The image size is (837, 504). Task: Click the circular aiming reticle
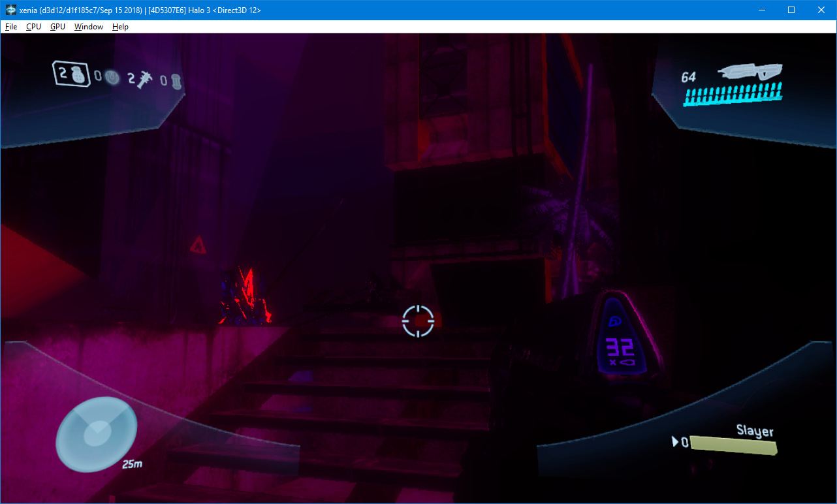[x=418, y=321]
